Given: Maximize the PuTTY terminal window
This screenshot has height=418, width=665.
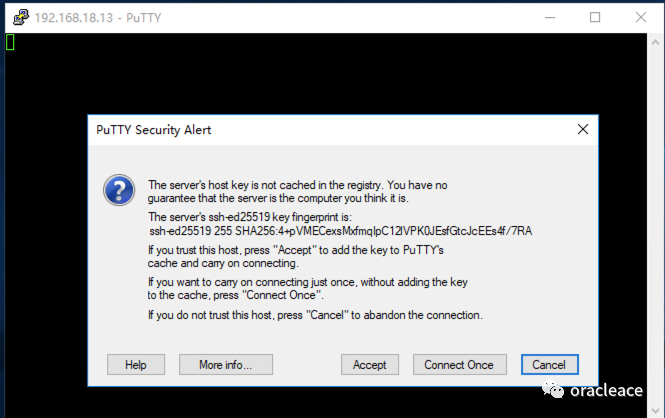Looking at the screenshot, I should point(595,17).
